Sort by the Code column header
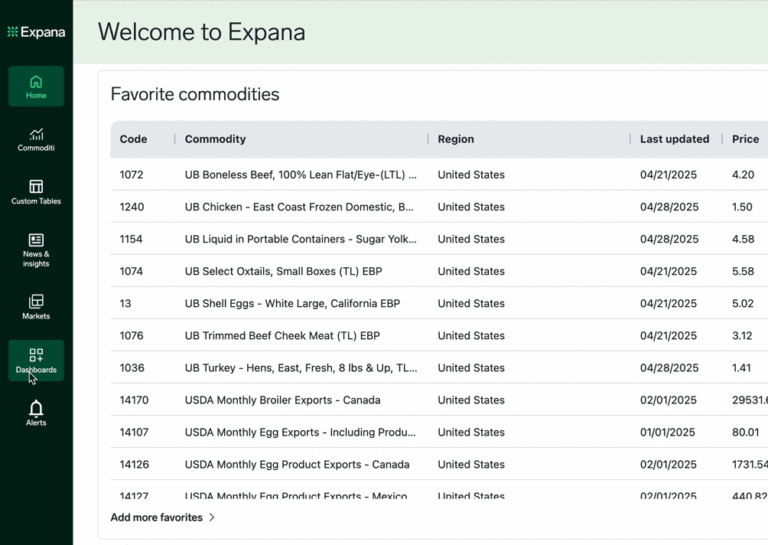 [133, 139]
